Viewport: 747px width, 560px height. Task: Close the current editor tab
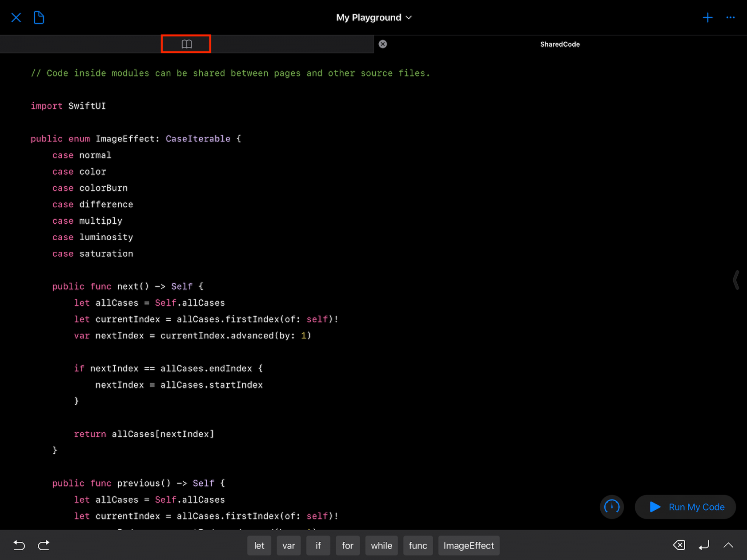pos(382,44)
